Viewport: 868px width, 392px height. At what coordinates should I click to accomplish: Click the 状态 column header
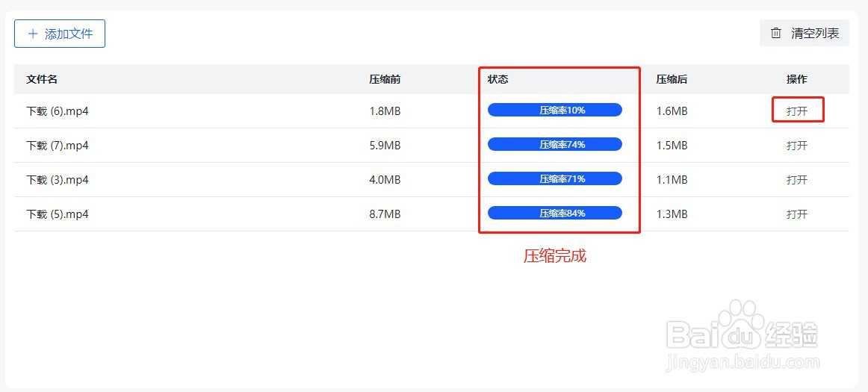[497, 79]
